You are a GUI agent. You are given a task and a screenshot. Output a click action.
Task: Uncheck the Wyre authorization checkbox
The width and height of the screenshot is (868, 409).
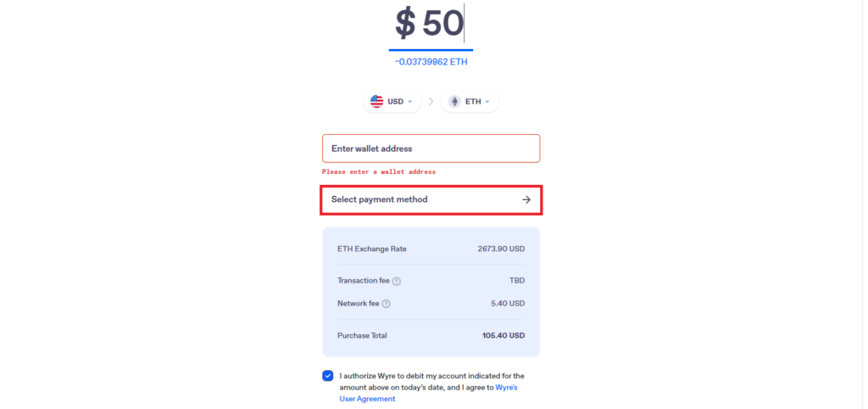click(328, 376)
